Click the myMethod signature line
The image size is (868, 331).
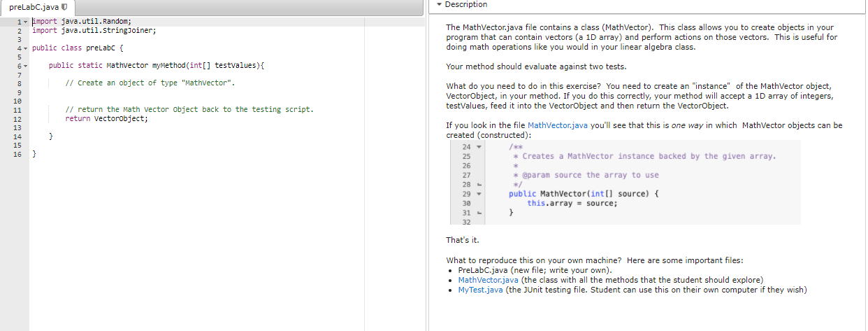pyautogui.click(x=157, y=66)
